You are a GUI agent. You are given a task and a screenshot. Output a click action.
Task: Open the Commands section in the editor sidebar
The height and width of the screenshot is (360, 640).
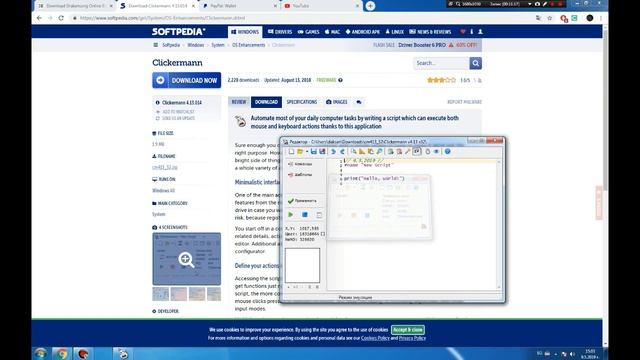300,164
